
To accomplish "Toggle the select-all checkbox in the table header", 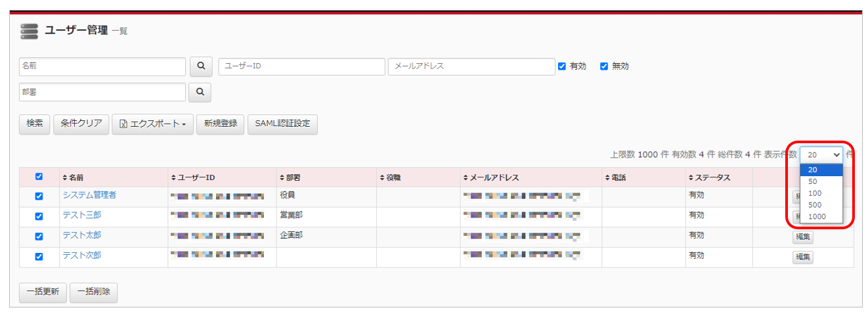I will coord(39,177).
